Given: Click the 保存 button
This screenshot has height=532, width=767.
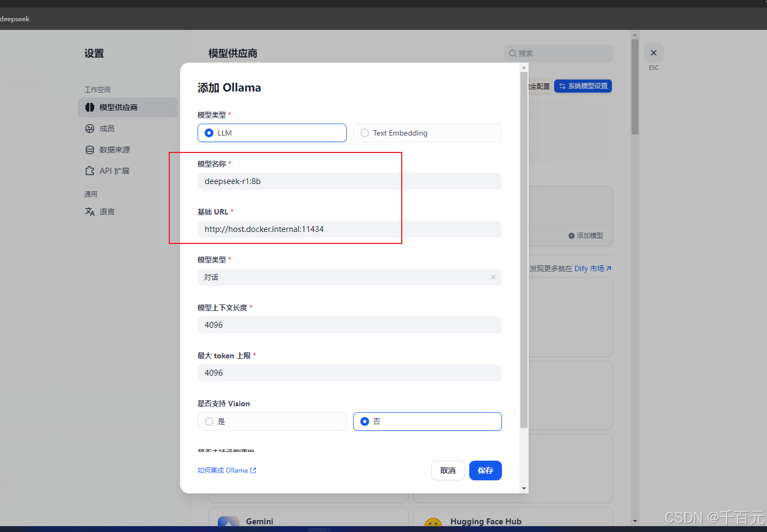Looking at the screenshot, I should [x=486, y=470].
